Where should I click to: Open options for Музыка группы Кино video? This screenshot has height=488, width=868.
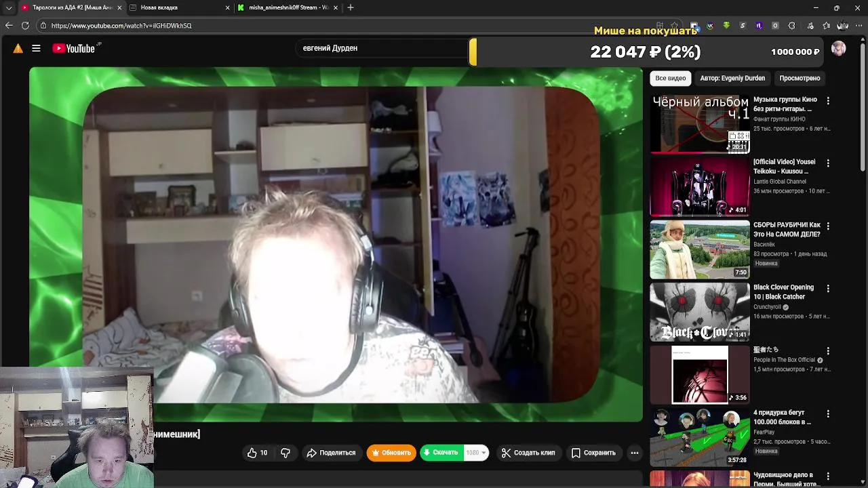[x=828, y=100]
